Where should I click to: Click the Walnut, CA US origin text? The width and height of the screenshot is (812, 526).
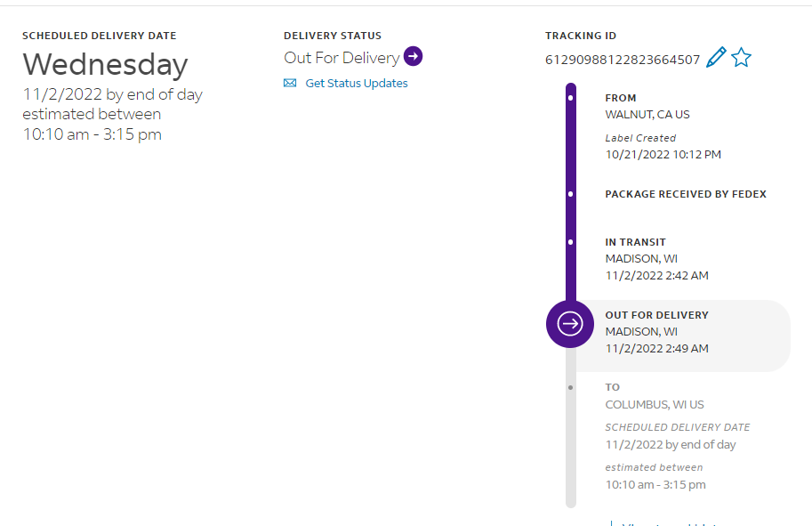point(647,115)
